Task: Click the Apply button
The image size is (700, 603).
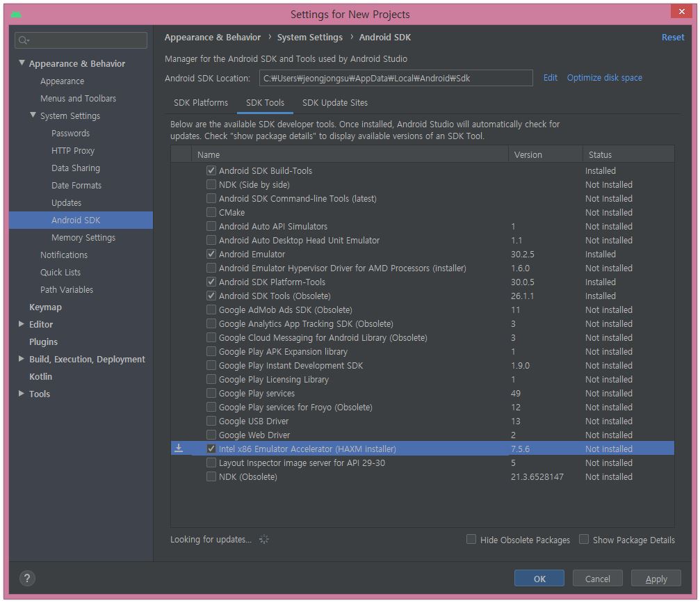Action: click(x=656, y=579)
